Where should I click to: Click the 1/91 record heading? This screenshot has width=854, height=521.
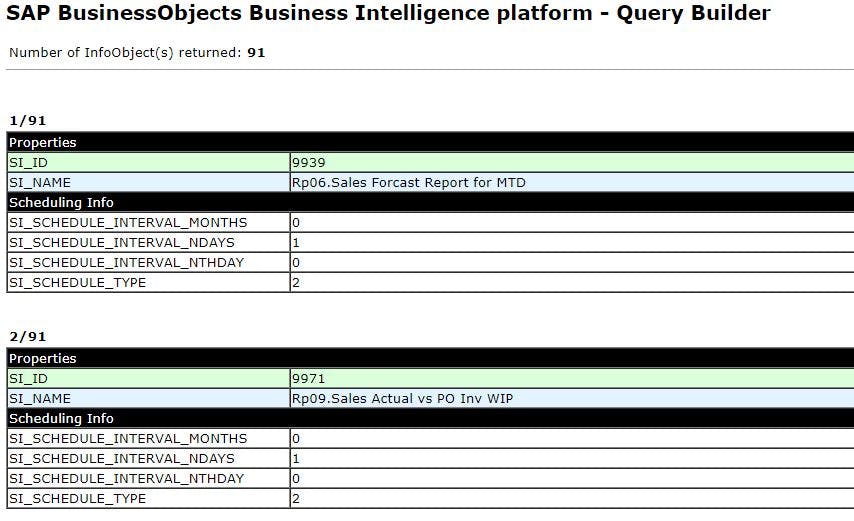pos(27,121)
